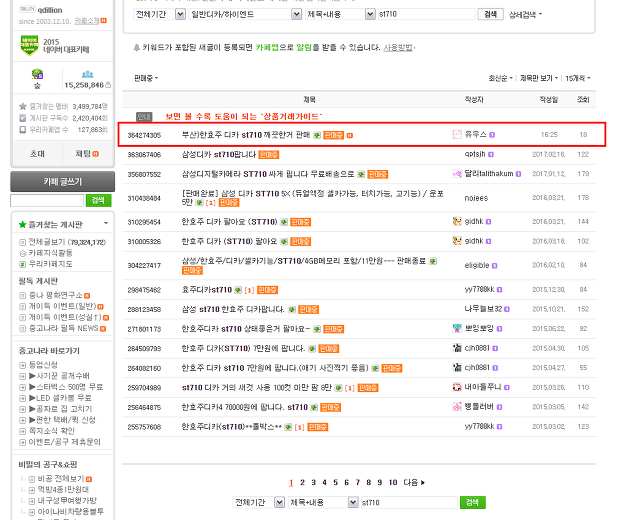Open the red 상품거래가이드 notice link
640x520 pixels.
244,117
